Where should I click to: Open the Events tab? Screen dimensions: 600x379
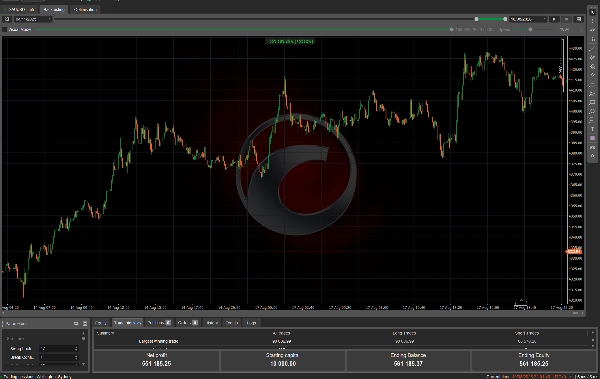point(232,323)
